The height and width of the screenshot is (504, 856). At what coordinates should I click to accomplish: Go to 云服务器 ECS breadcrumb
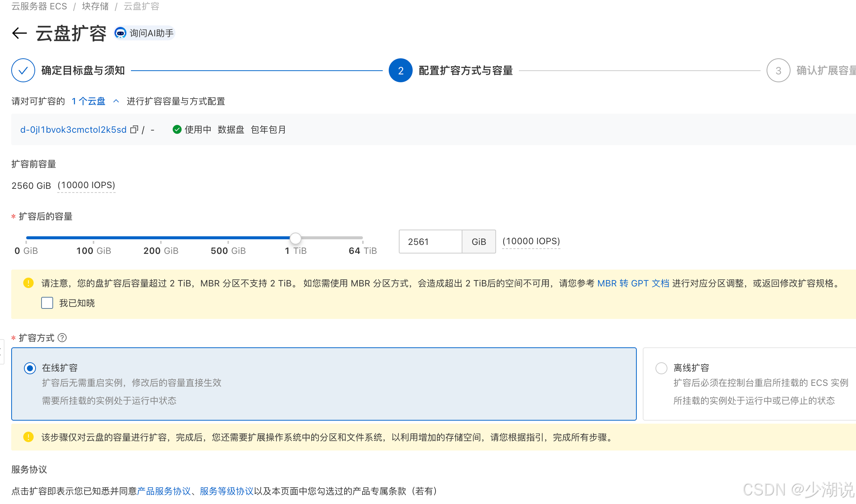click(39, 6)
